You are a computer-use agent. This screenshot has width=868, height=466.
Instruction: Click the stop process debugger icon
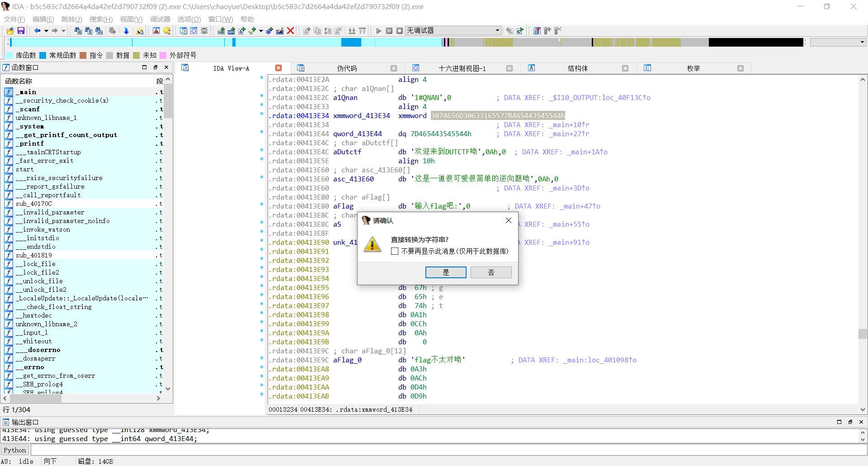(399, 30)
